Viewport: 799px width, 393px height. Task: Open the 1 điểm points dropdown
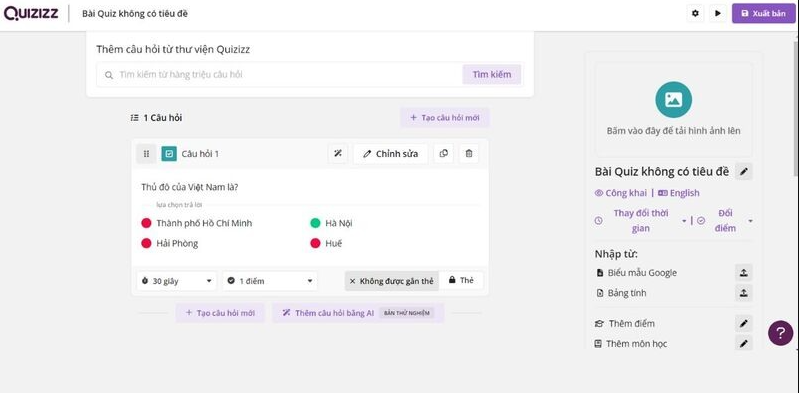pyautogui.click(x=270, y=281)
